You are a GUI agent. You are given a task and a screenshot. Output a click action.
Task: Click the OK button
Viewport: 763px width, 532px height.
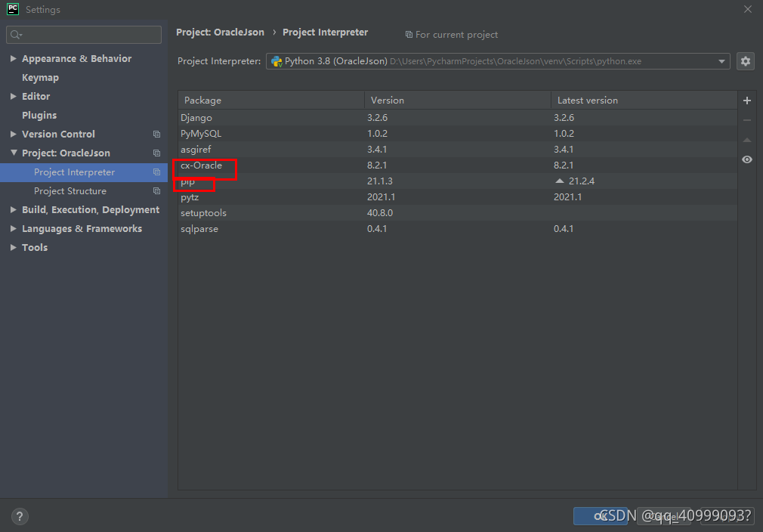coord(601,516)
